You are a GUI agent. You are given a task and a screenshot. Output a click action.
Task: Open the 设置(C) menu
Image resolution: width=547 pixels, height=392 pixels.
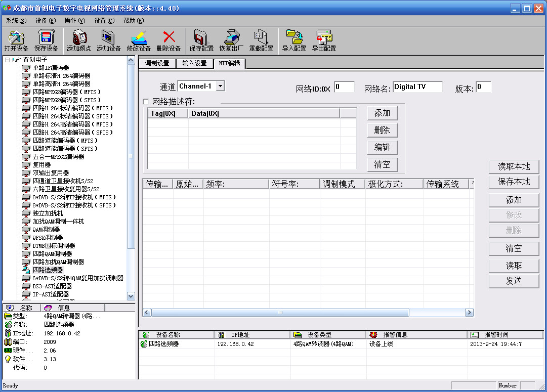(104, 21)
